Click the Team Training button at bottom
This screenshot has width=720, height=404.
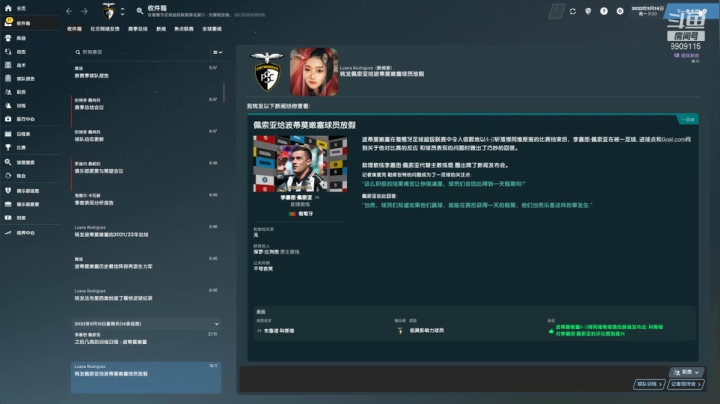click(x=649, y=384)
